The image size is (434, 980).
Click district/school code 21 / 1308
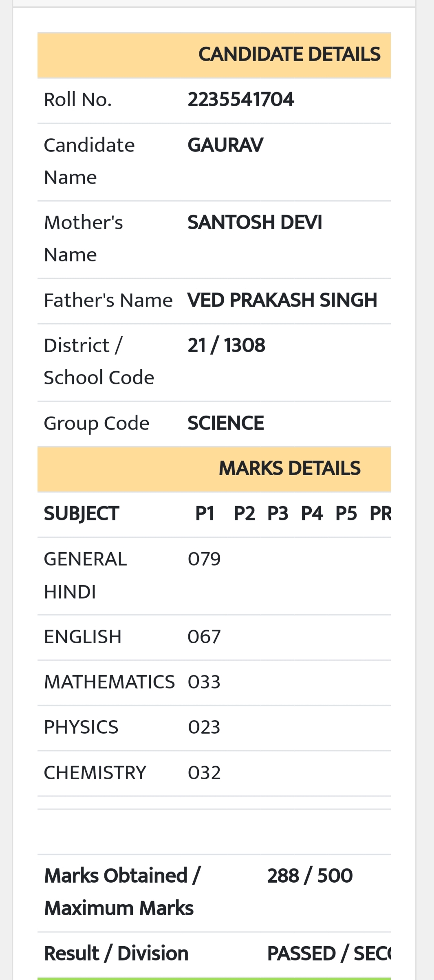(226, 345)
